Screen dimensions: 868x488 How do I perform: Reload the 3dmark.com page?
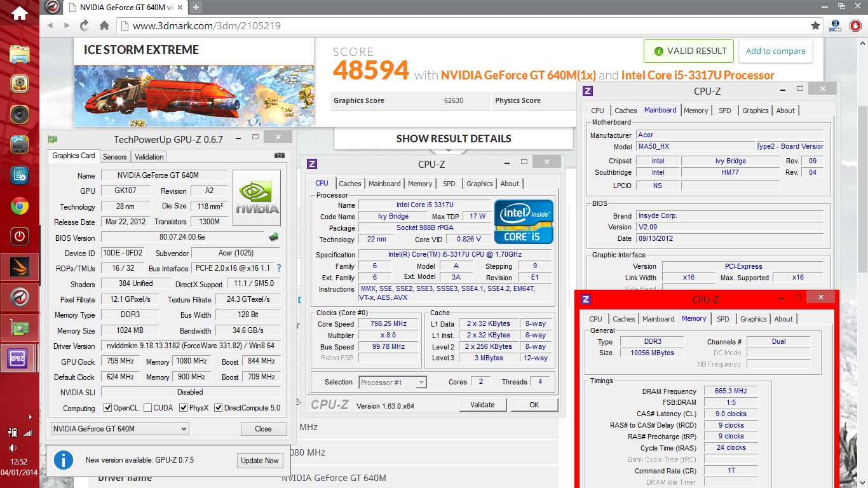(x=85, y=25)
